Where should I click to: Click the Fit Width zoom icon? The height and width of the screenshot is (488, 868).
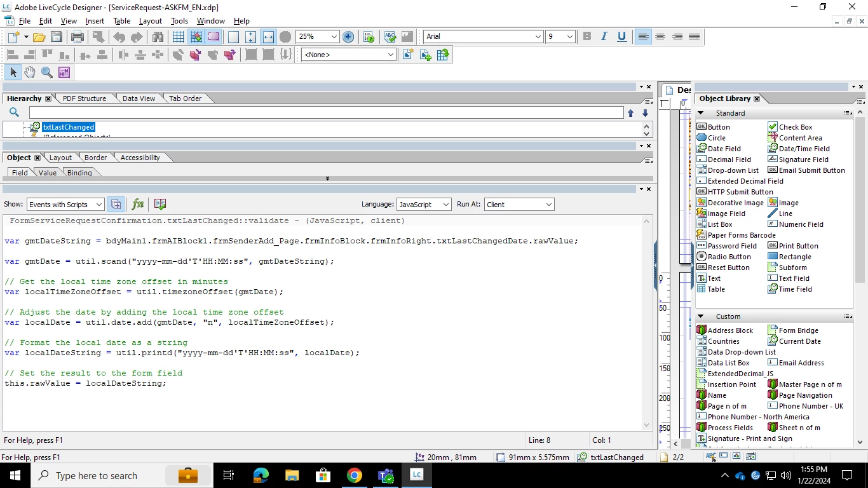click(x=268, y=37)
